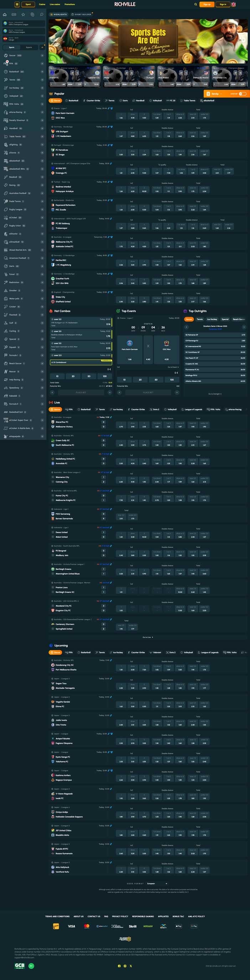Click the Golf icon in sidebar

click(x=6, y=323)
